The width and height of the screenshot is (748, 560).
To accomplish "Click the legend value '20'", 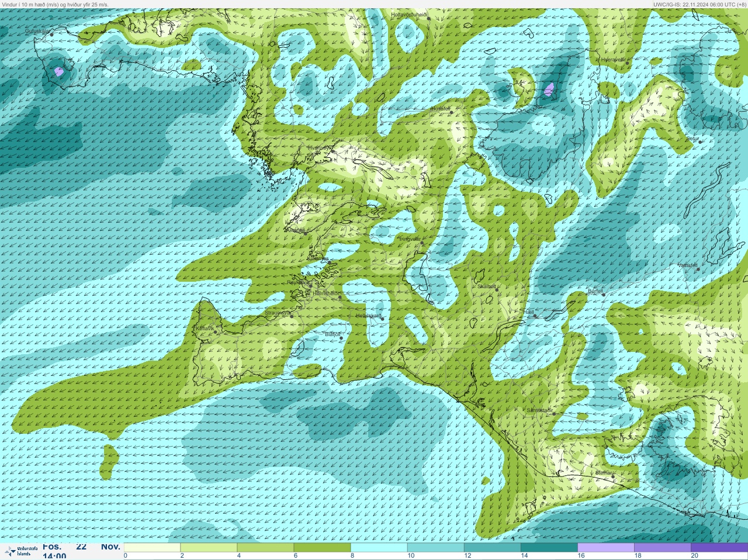I will pyautogui.click(x=694, y=556).
